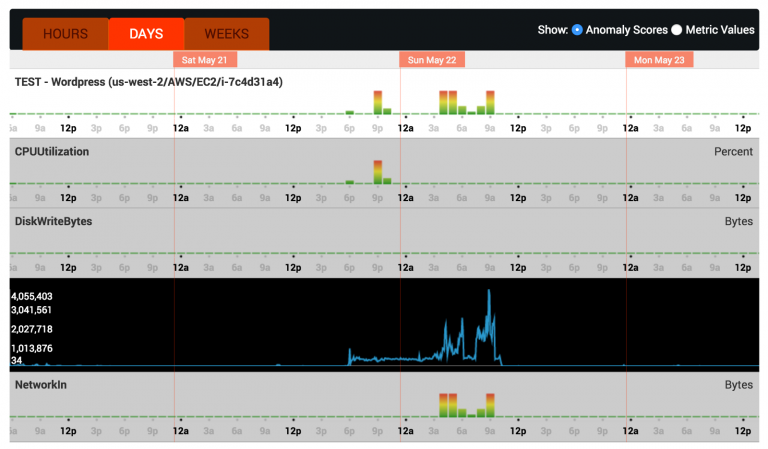Click the tallest peak in the black line chart
768x449 pixels.
(489, 293)
